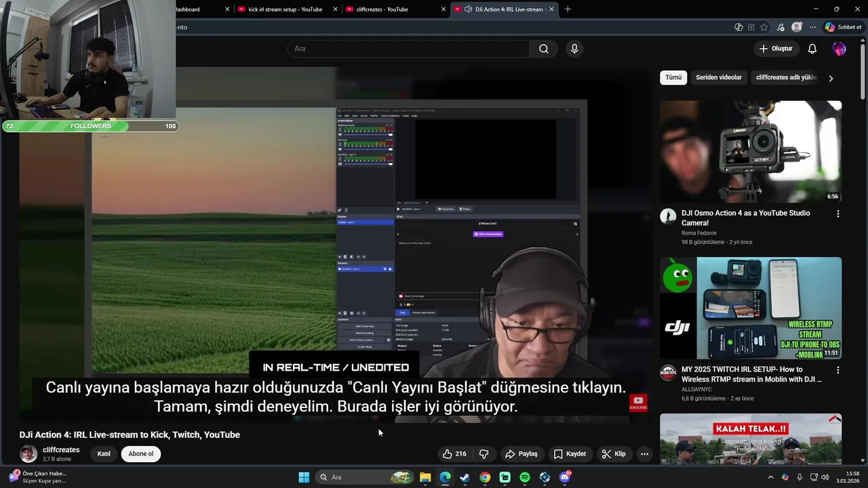Select the Seriden videolar filter chip
Image resolution: width=868 pixels, height=488 pixels.
[719, 77]
